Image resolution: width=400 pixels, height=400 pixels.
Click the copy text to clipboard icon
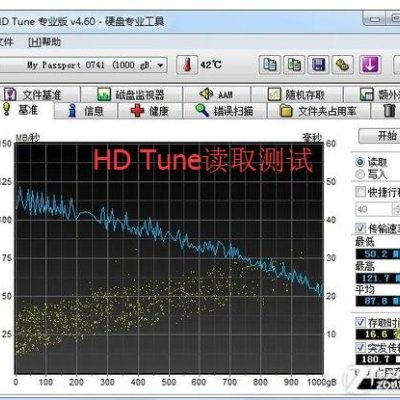click(x=270, y=65)
